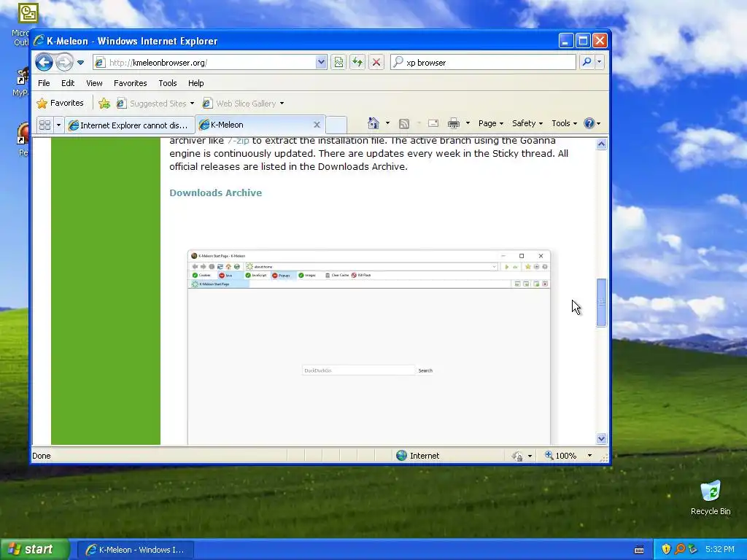Image resolution: width=747 pixels, height=560 pixels.
Task: Refresh the page with green arrows icon
Action: coord(357,63)
